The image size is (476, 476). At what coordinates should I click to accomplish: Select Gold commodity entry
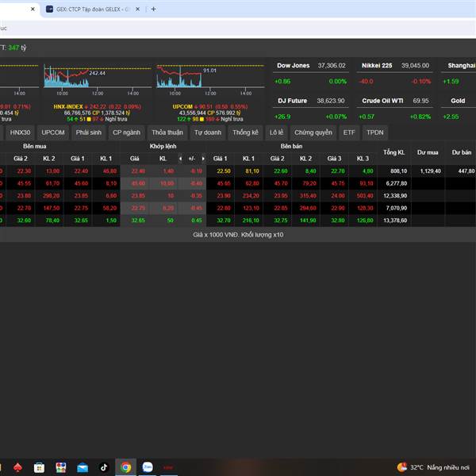tap(458, 101)
